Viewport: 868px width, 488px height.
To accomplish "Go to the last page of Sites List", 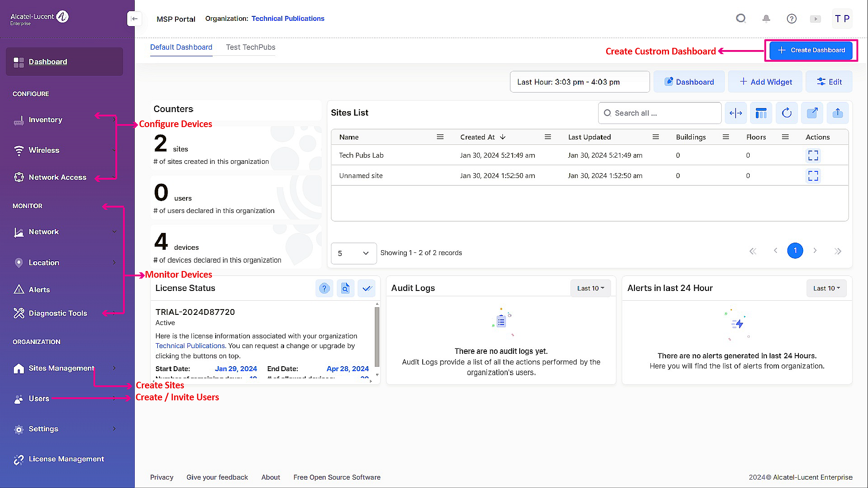I will click(837, 251).
